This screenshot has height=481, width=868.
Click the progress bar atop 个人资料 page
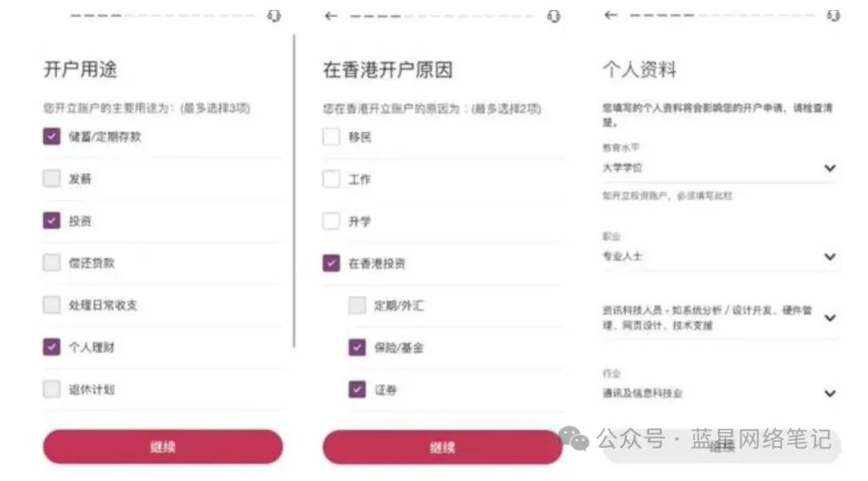point(723,15)
